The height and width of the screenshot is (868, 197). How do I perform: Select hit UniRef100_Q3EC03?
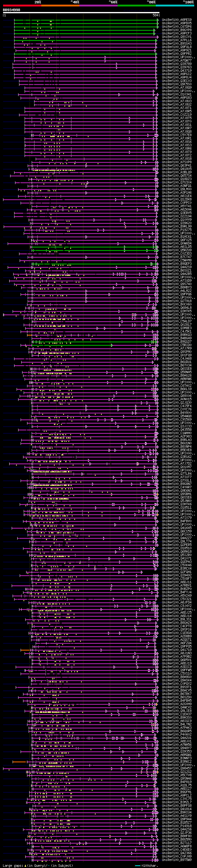click(177, 81)
